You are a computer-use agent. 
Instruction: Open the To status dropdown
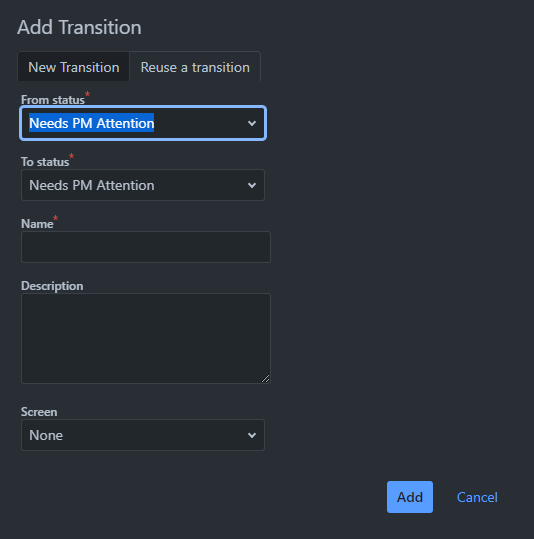(x=143, y=185)
